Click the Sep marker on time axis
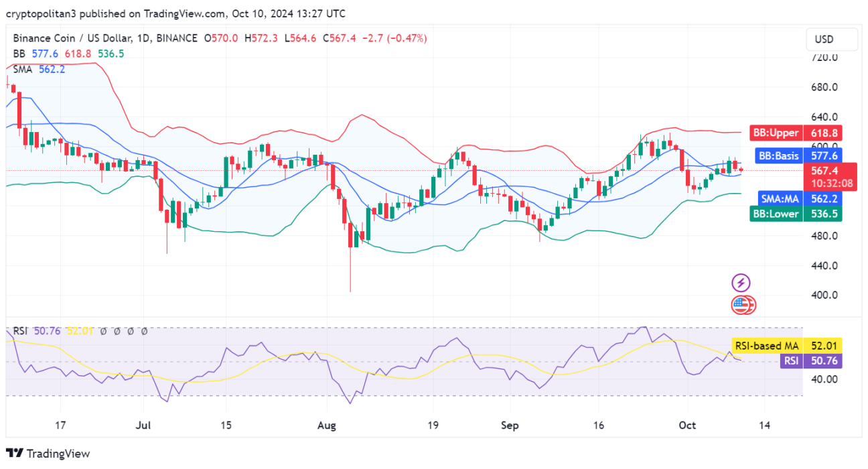 point(510,425)
